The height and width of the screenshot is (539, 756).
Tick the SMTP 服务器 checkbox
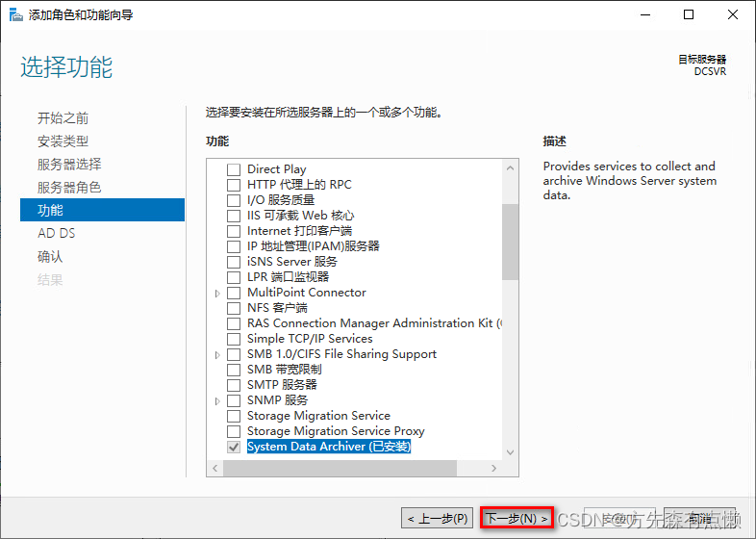(x=234, y=385)
